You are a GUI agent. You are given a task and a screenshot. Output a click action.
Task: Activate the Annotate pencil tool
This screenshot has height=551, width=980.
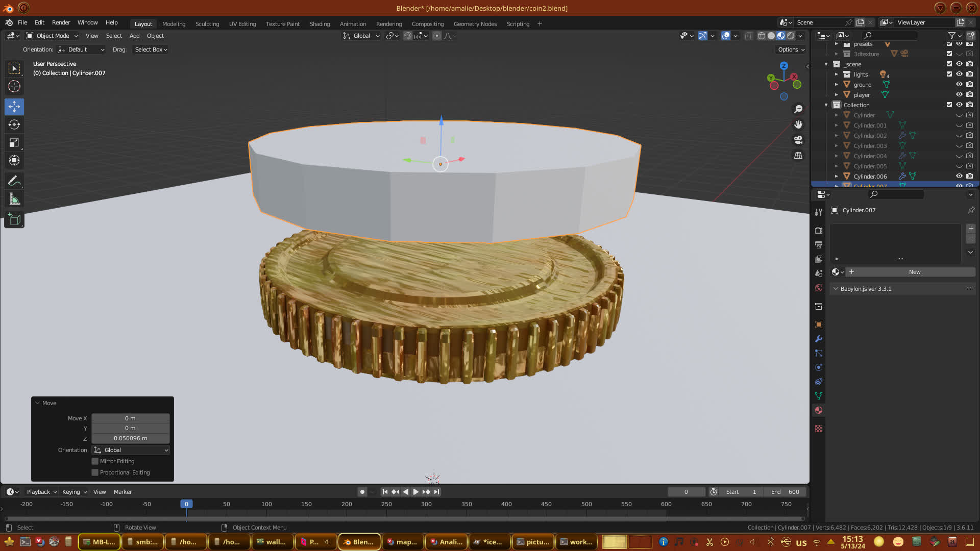(x=14, y=181)
